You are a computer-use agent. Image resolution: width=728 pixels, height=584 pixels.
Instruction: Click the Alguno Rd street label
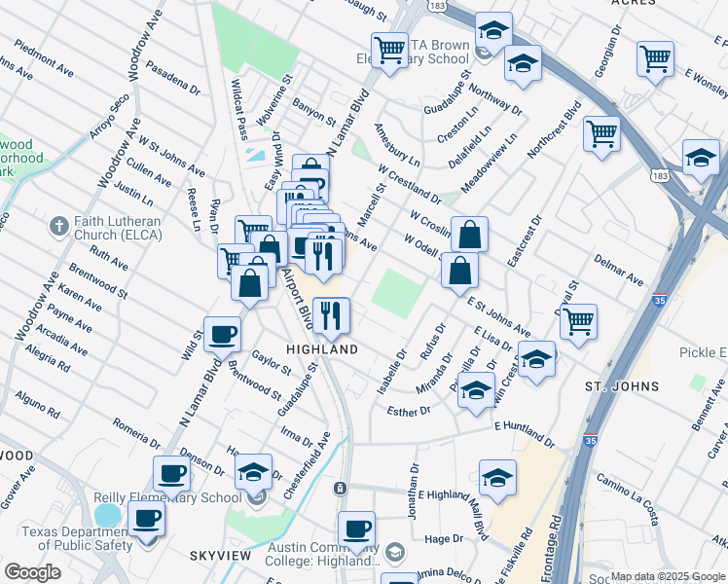(37, 404)
